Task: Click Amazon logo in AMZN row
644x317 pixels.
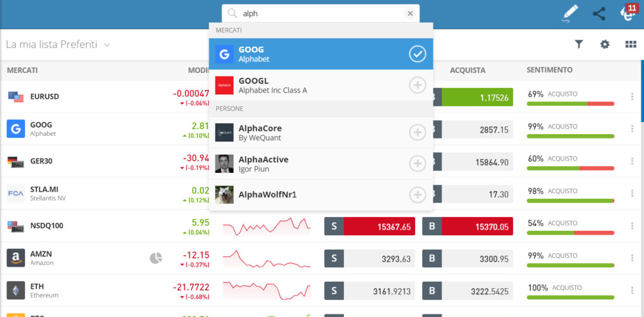Action: coord(16,258)
